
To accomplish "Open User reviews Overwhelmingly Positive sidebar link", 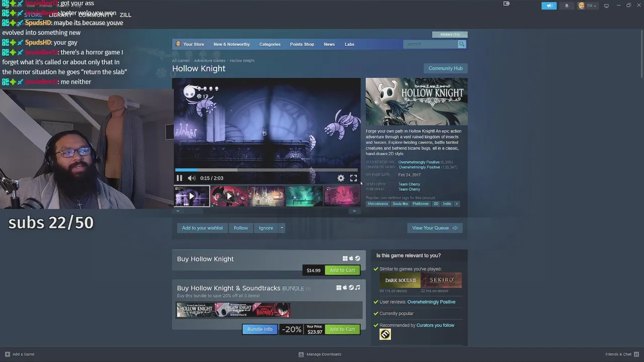I will 431,302.
